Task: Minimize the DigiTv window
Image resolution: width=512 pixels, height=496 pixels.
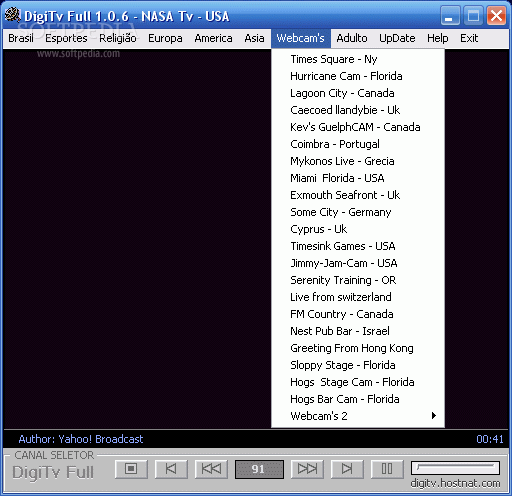Action: coord(450,16)
